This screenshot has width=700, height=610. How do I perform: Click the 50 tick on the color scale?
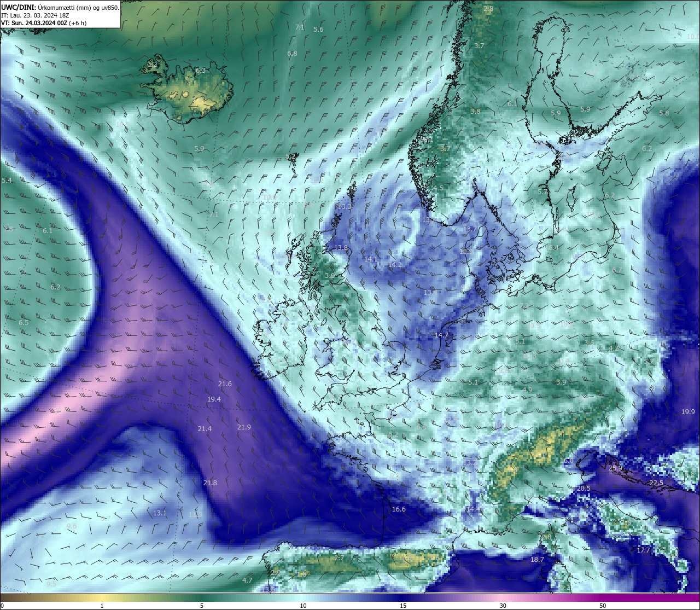(603, 606)
